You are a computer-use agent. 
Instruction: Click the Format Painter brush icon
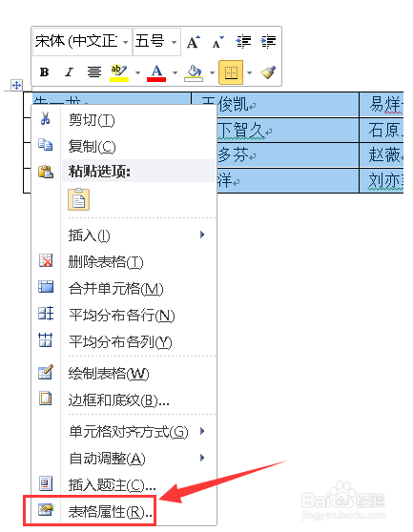click(268, 72)
